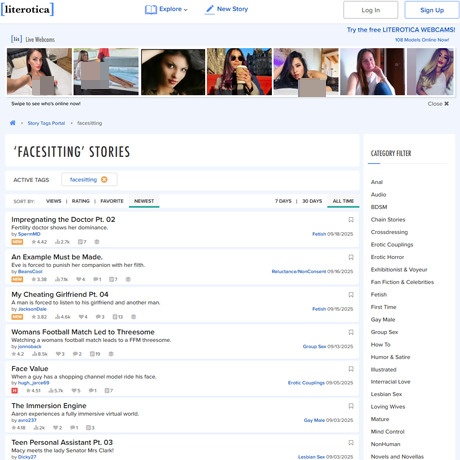The height and width of the screenshot is (460, 460).
Task: Click the Log In button
Action: pyautogui.click(x=371, y=10)
